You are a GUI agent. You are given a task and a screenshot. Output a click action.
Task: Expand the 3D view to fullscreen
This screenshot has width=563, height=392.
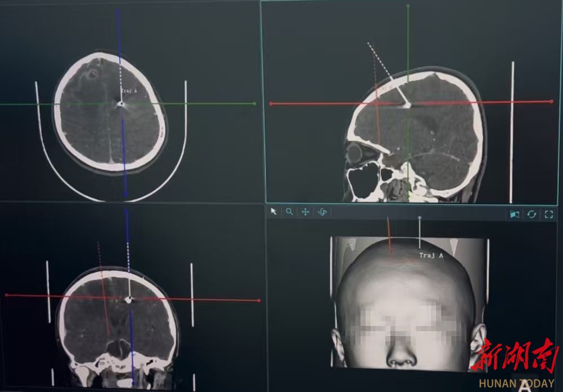coord(548,214)
